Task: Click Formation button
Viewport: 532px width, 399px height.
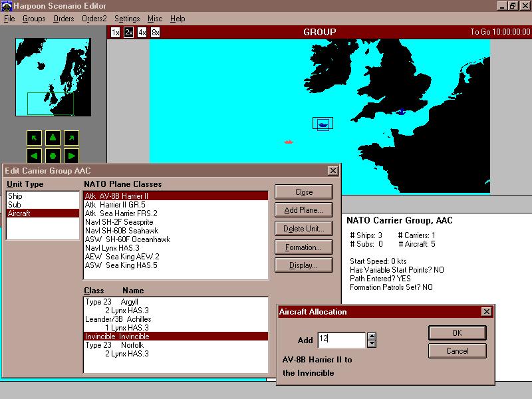Action: tap(304, 247)
